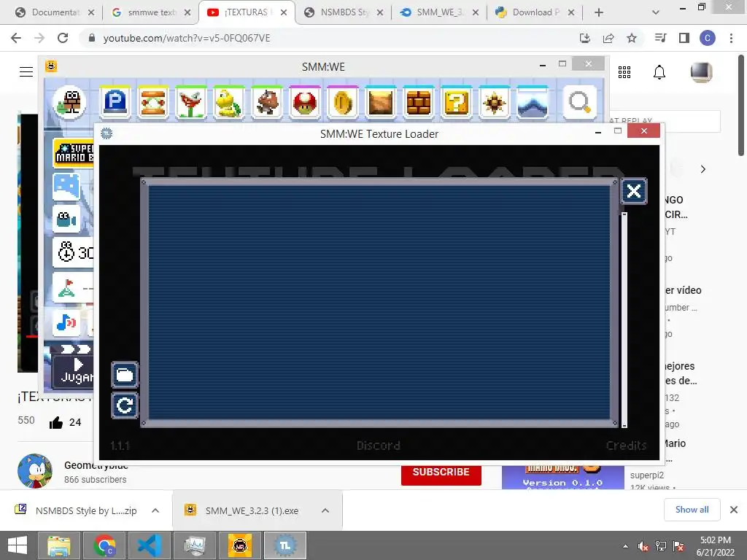Switch to the SMM_WE_3 browser tab
The image size is (747, 560).
(x=439, y=12)
